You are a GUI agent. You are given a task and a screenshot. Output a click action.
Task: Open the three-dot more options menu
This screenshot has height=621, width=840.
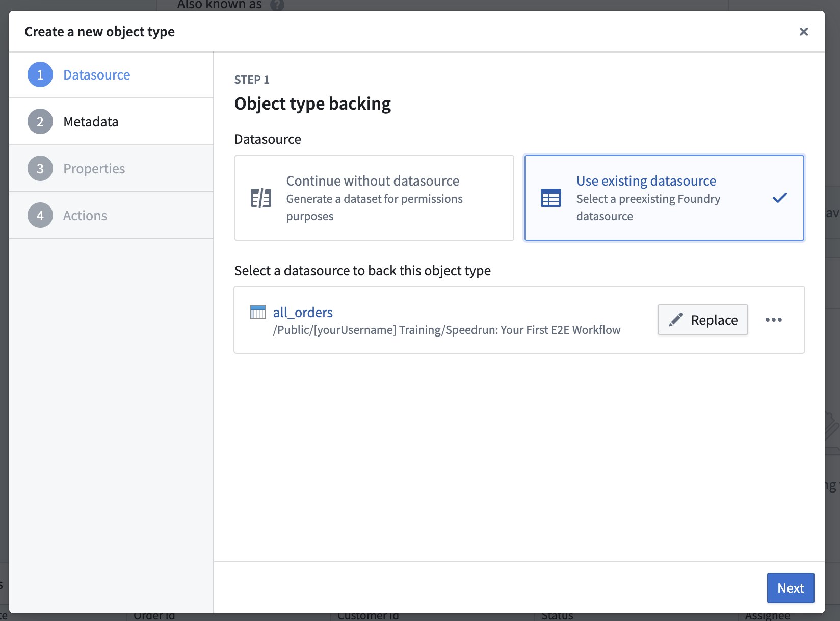pyautogui.click(x=773, y=320)
